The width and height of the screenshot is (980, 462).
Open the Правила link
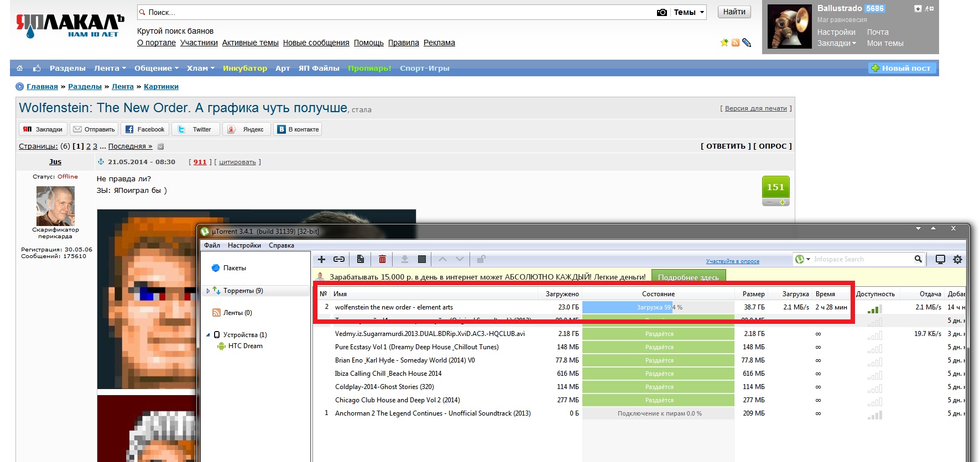[x=404, y=43]
